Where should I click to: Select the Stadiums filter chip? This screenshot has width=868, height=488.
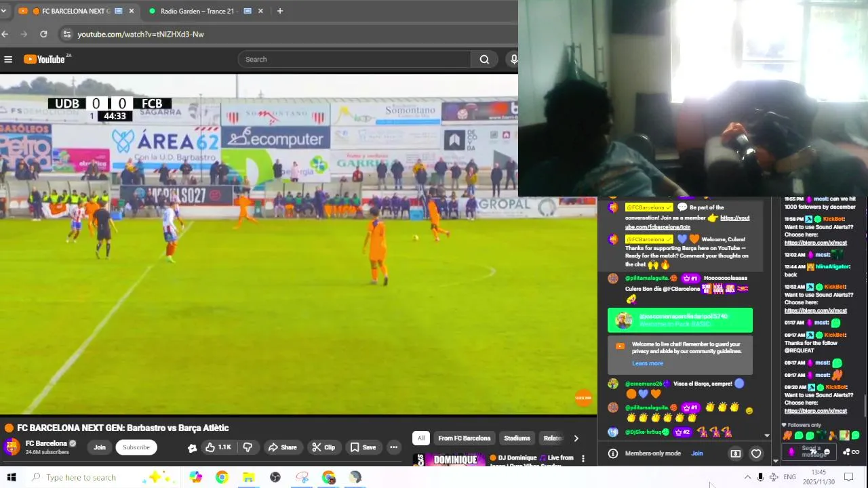point(517,438)
